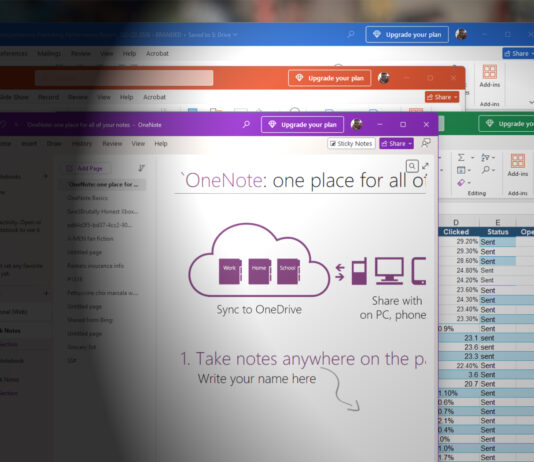534x462 pixels.
Task: Open the AutoSum sigma icon in Excel
Action: (x=461, y=157)
